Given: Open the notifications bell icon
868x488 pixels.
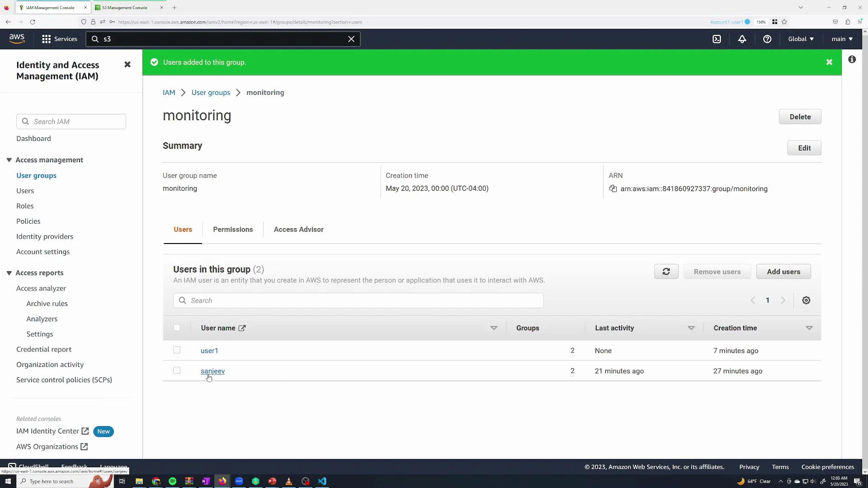Looking at the screenshot, I should [x=742, y=39].
